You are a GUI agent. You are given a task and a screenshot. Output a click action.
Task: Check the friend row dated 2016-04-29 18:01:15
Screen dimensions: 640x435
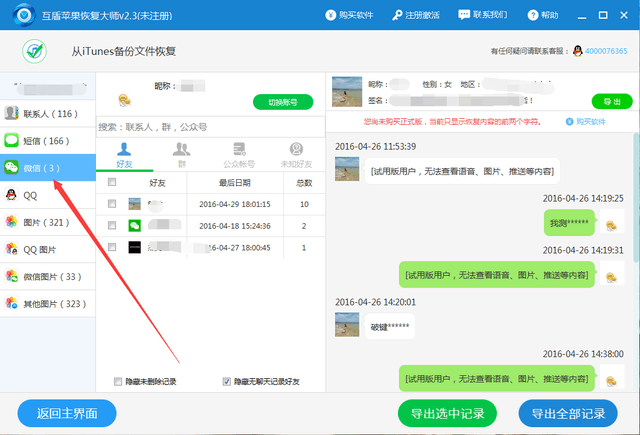[112, 204]
